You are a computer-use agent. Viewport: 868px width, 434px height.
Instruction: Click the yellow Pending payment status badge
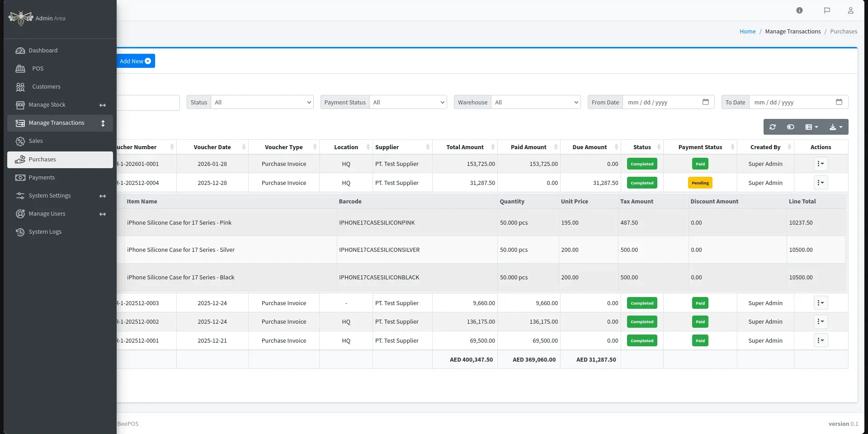pos(700,183)
